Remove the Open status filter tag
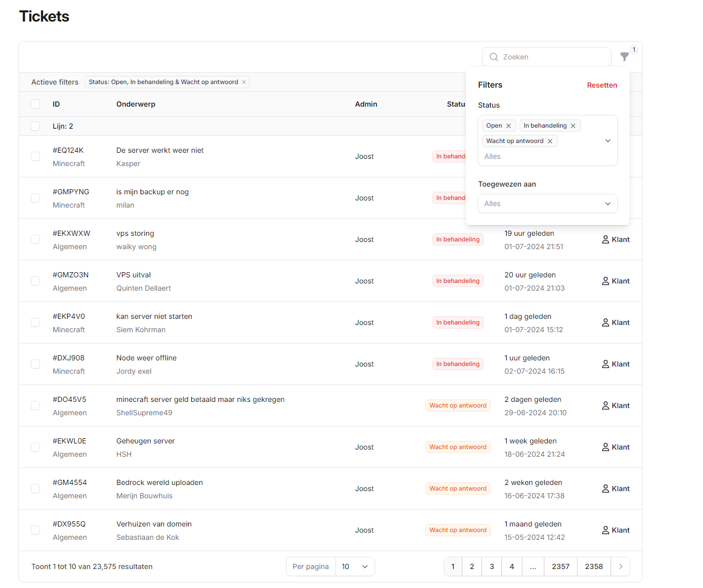Screen dimensions: 703x588 pos(508,126)
